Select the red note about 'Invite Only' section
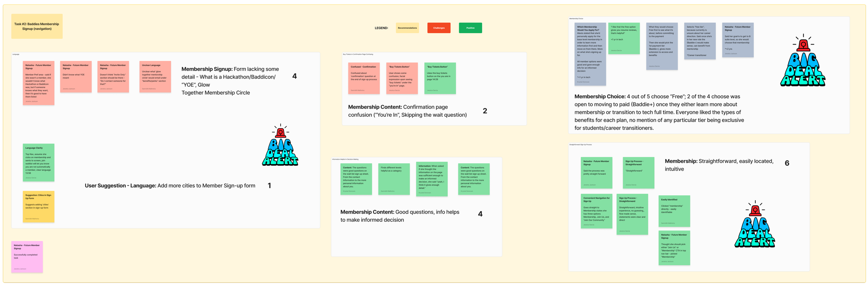Image resolution: width=868 pixels, height=285 pixels. pos(113,77)
